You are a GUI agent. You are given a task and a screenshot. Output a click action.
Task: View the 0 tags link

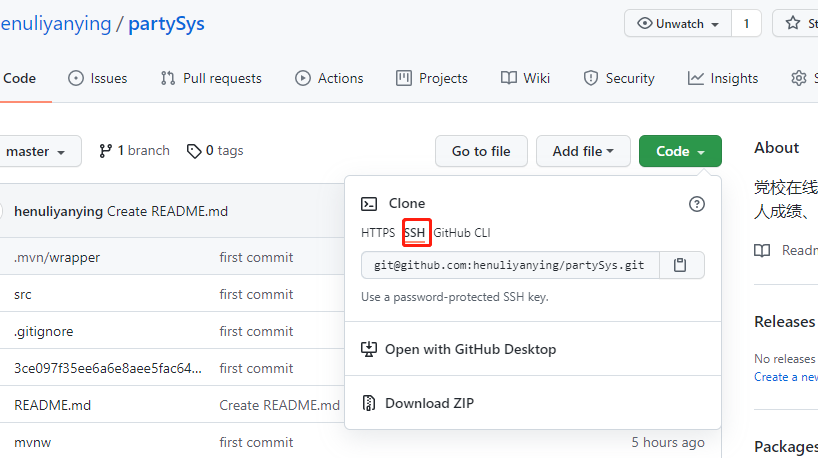pos(215,151)
